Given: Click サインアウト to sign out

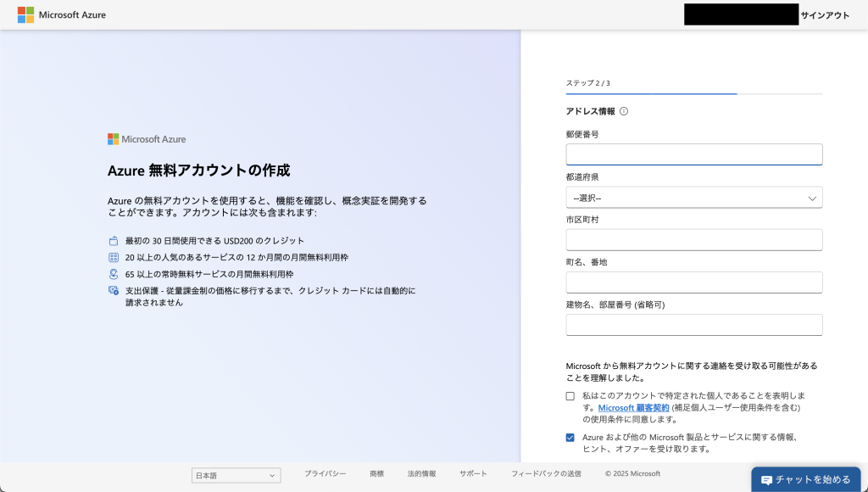Looking at the screenshot, I should pos(825,15).
